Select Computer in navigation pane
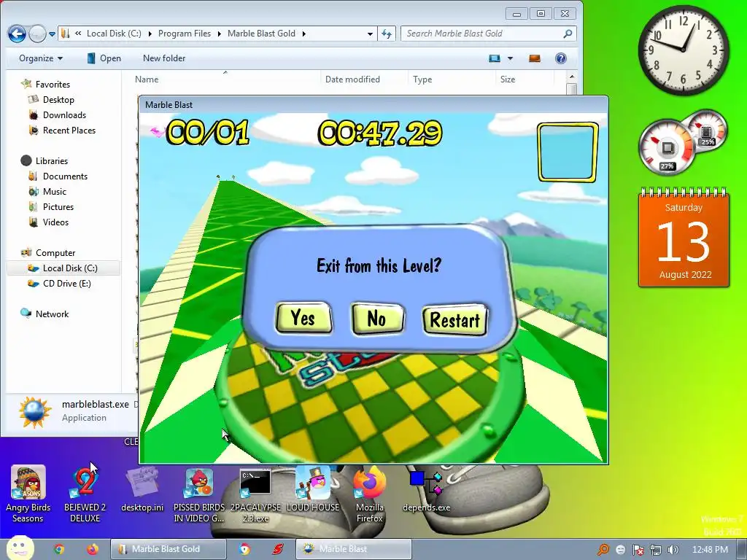Image resolution: width=747 pixels, height=560 pixels. click(x=55, y=253)
